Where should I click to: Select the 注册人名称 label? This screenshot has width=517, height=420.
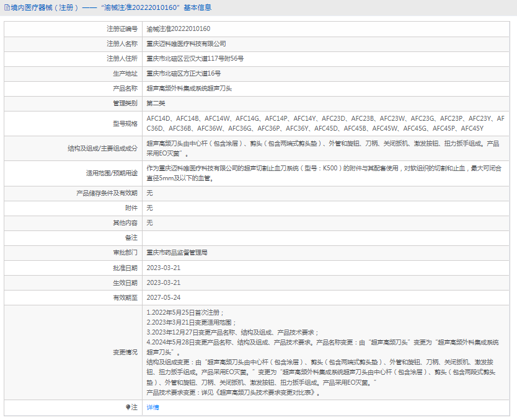click(x=122, y=44)
